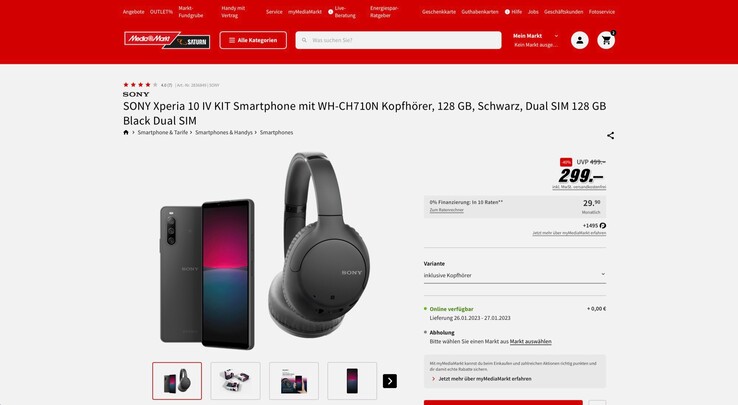Image resolution: width=738 pixels, height=405 pixels.
Task: Click the MediaMarkt Saturn logo
Action: [167, 40]
